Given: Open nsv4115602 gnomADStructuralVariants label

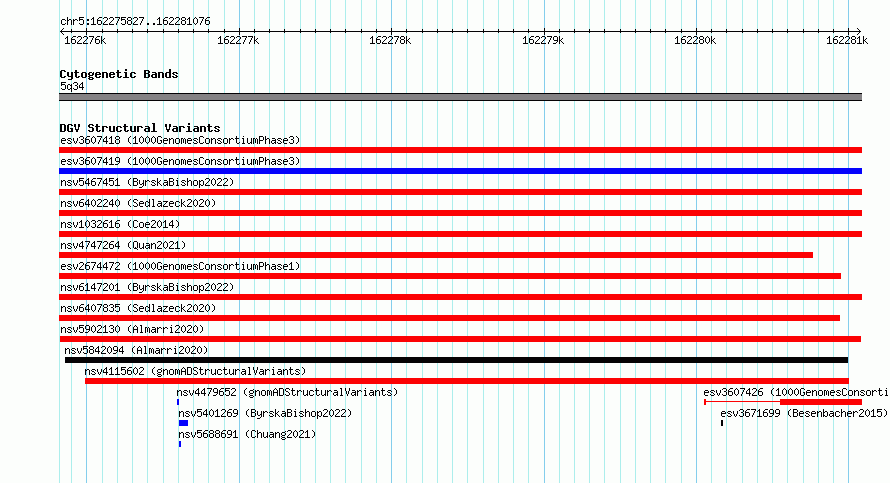Looking at the screenshot, I should 195,371.
